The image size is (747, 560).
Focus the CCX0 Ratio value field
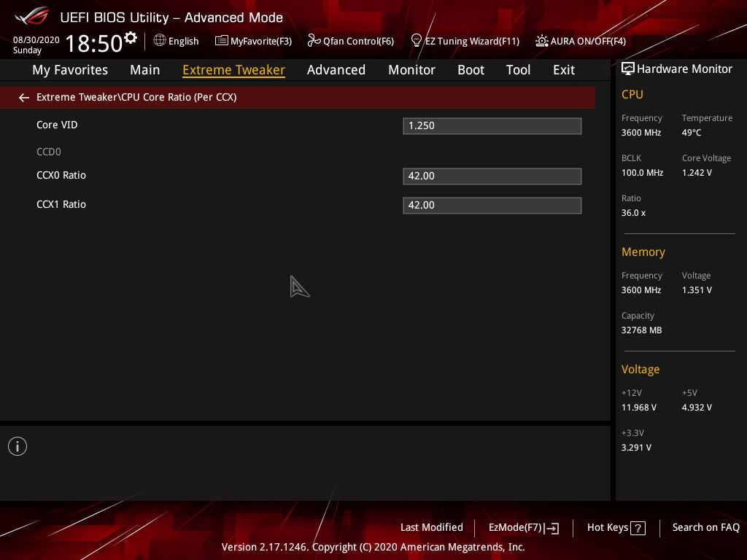[x=492, y=176]
